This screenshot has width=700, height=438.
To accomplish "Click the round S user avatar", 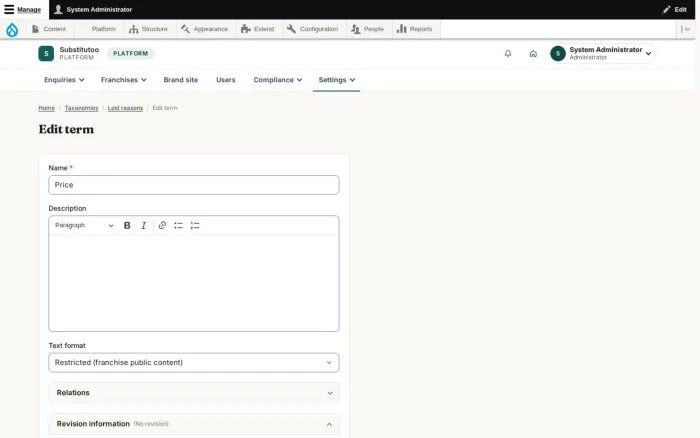I will click(558, 54).
